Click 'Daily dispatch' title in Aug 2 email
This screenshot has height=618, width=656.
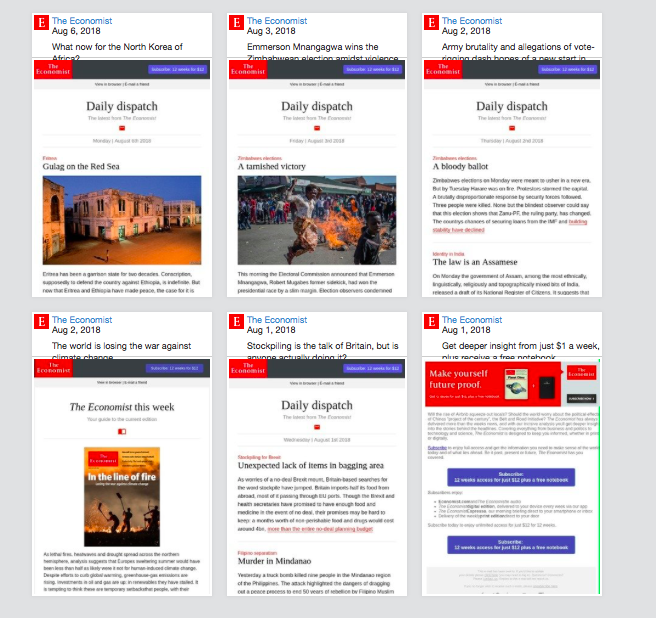(x=512, y=106)
